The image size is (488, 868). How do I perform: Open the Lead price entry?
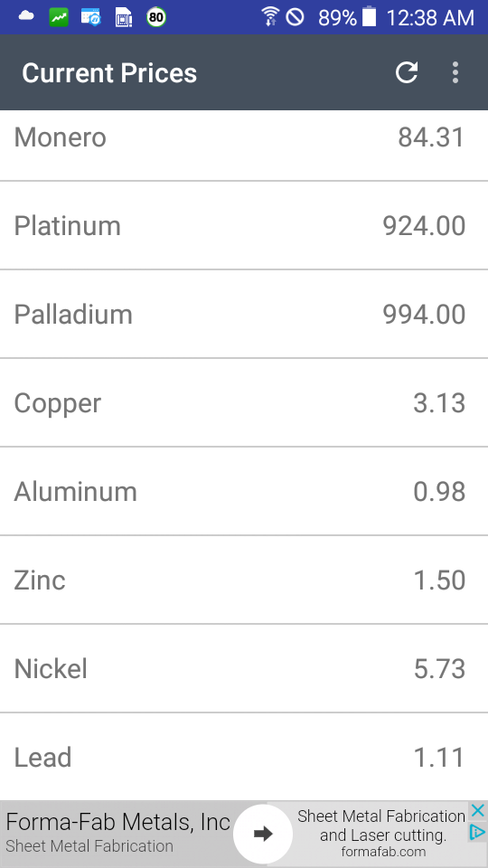(x=244, y=757)
